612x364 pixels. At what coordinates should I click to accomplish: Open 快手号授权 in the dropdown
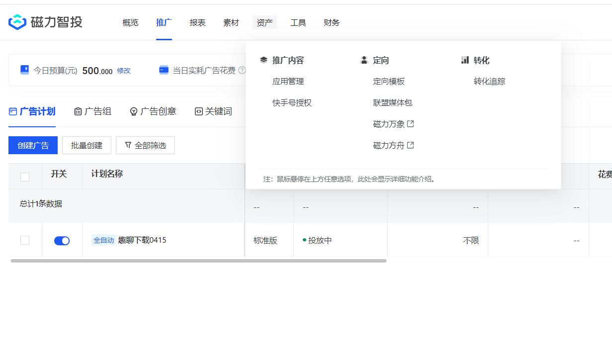click(292, 102)
